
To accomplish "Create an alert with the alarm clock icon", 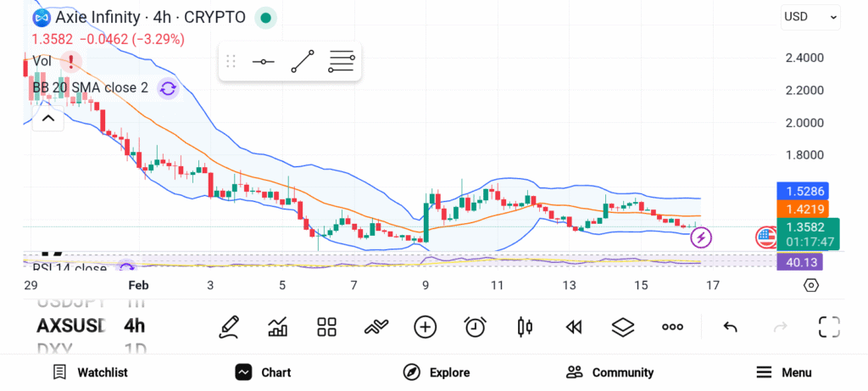I will (x=475, y=327).
